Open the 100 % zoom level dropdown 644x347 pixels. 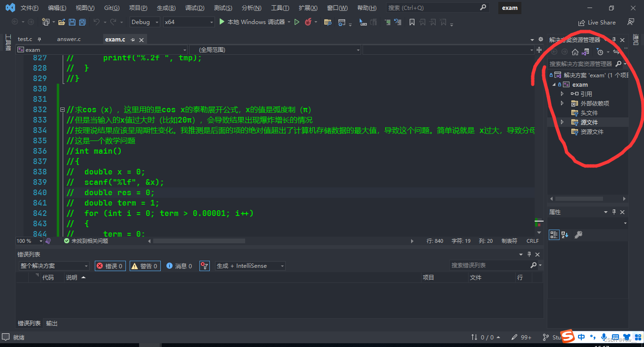pos(29,241)
